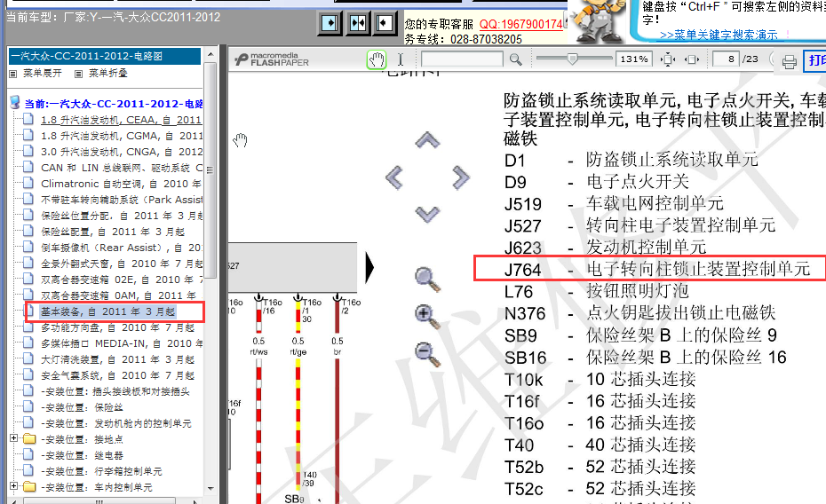This screenshot has width=826, height=504.
Task: Click the FlashPaper zoom slider handle
Action: [572, 59]
